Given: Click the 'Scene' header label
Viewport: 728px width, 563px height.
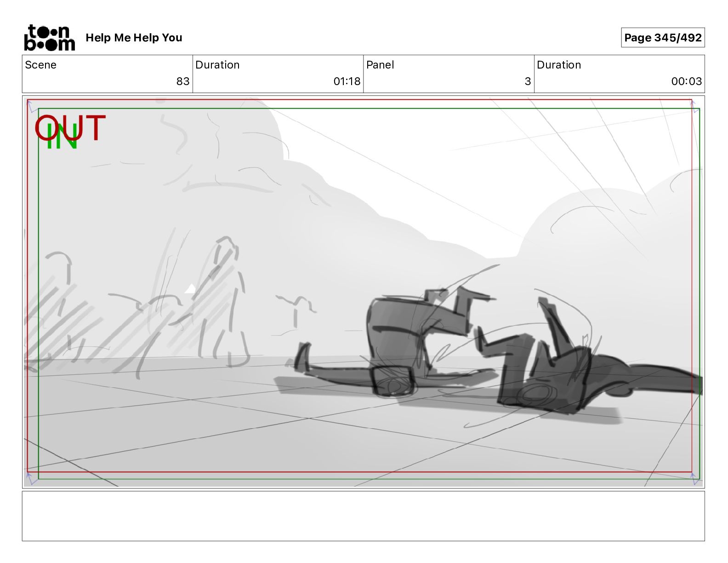Looking at the screenshot, I should click(x=40, y=65).
